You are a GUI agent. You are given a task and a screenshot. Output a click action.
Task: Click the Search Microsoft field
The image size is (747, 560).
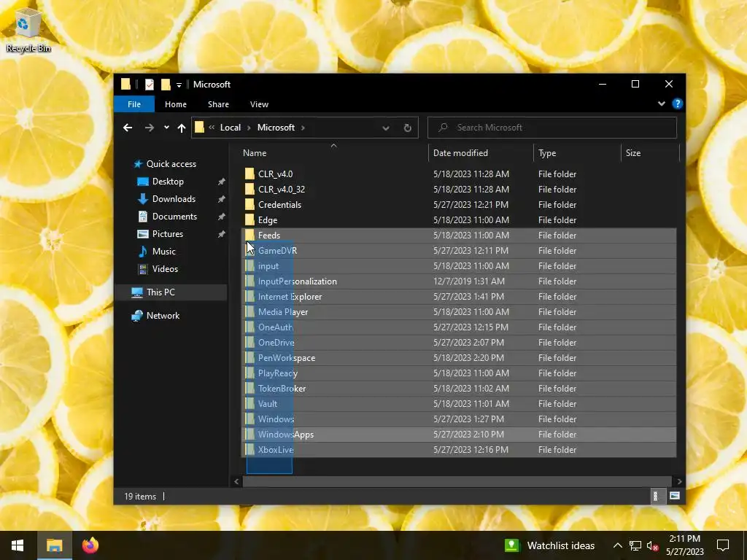(552, 127)
